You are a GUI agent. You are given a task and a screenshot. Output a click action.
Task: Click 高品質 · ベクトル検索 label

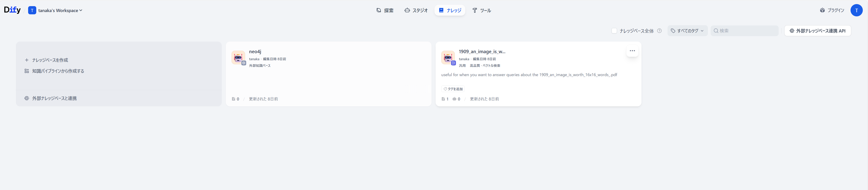click(x=485, y=66)
